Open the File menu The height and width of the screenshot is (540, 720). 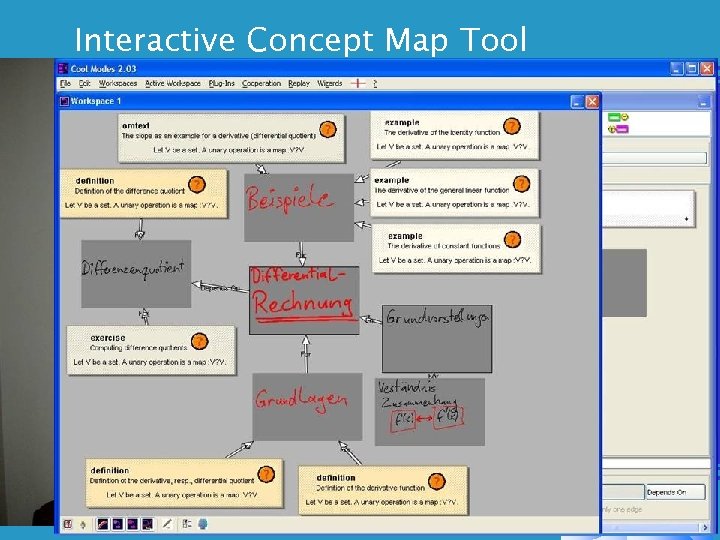tap(66, 84)
